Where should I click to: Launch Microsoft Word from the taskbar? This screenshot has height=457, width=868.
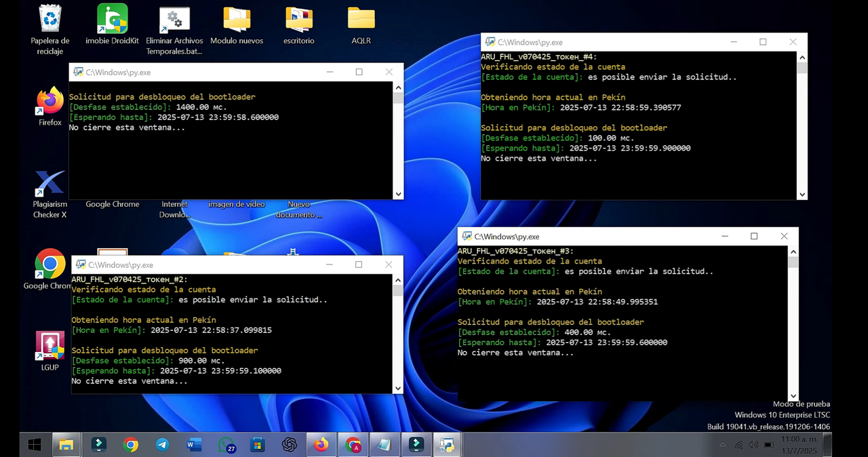pos(194,445)
